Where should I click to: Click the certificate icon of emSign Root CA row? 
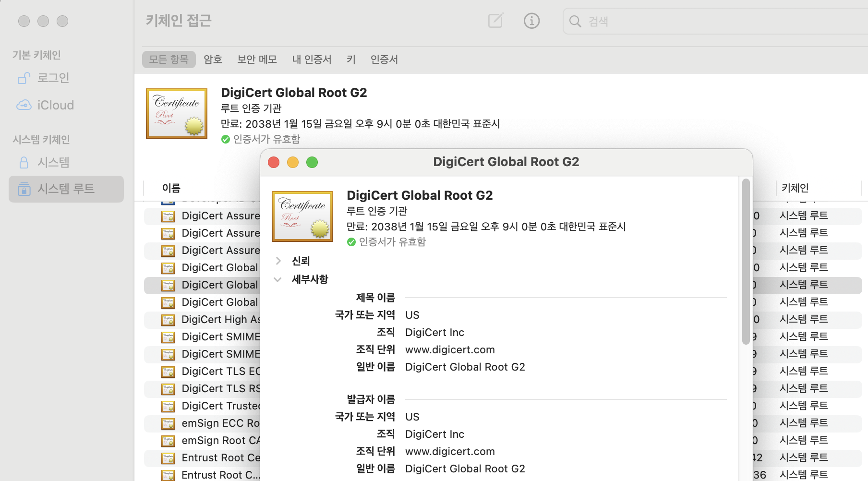point(168,441)
